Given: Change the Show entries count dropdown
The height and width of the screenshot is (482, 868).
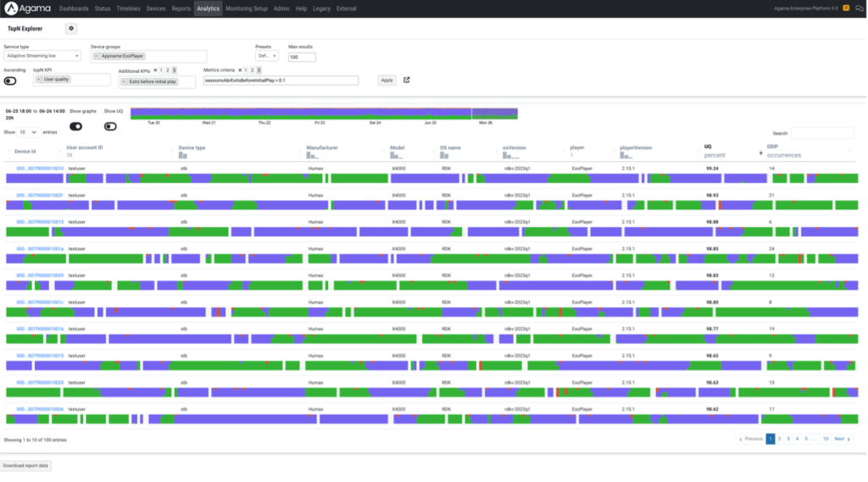Looking at the screenshot, I should click(27, 133).
